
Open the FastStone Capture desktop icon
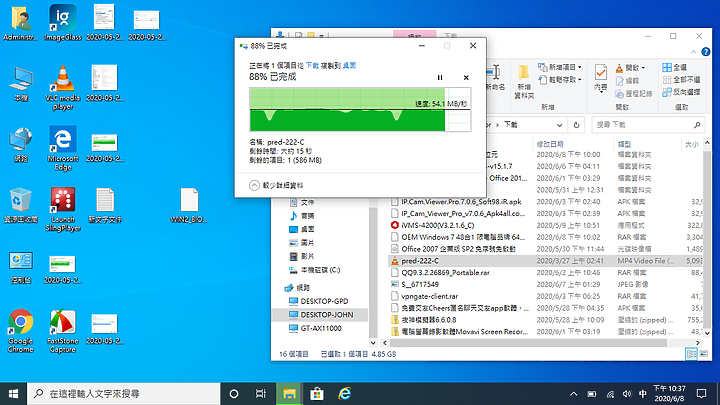coord(64,324)
